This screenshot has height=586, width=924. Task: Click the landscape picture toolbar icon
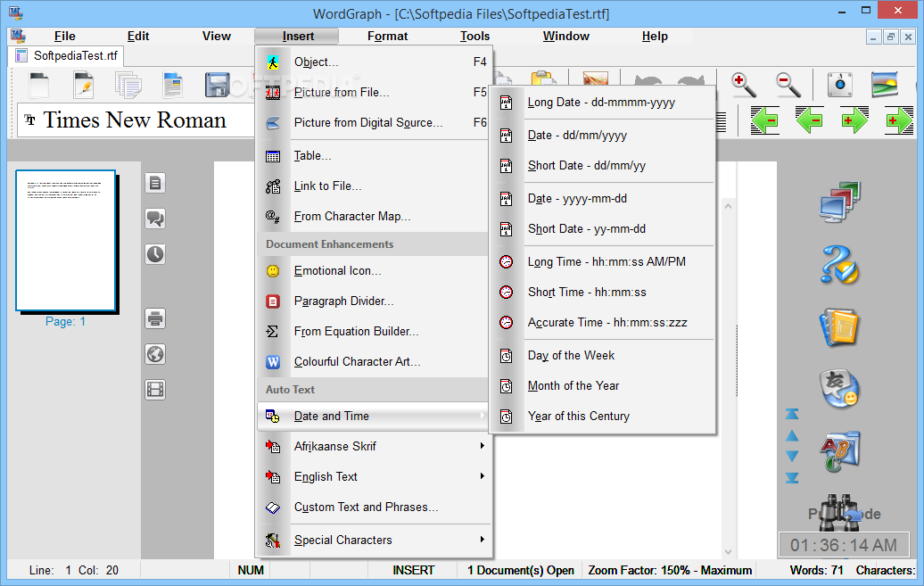(885, 85)
